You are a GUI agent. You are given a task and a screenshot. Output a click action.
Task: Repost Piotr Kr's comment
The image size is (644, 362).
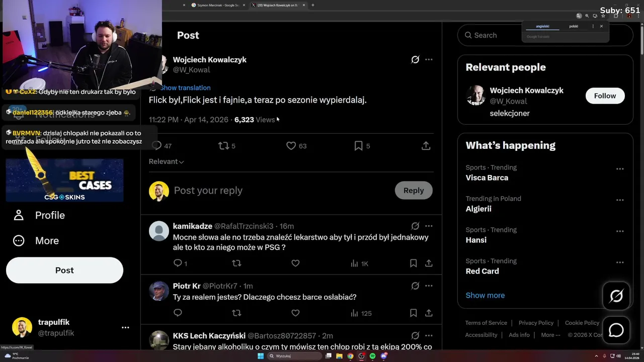click(236, 313)
